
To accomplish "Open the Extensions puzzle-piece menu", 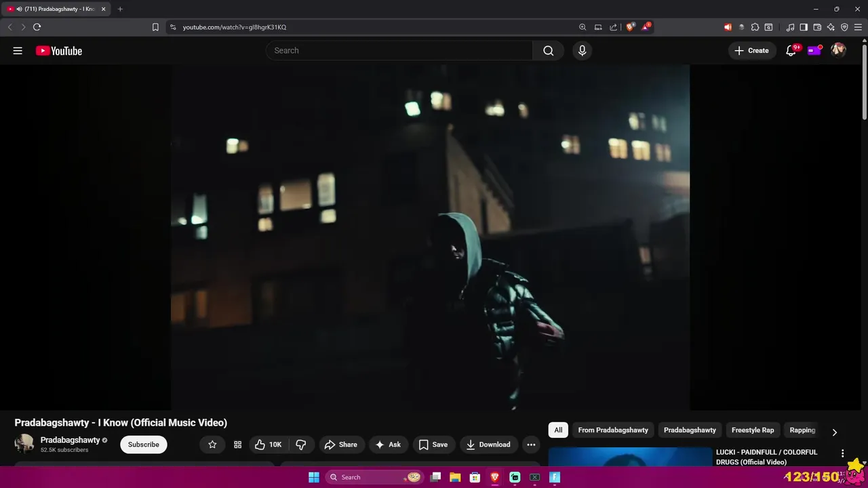I will pyautogui.click(x=755, y=27).
